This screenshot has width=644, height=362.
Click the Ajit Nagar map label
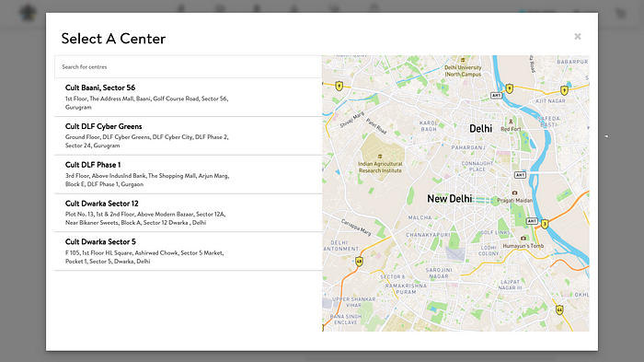click(550, 100)
